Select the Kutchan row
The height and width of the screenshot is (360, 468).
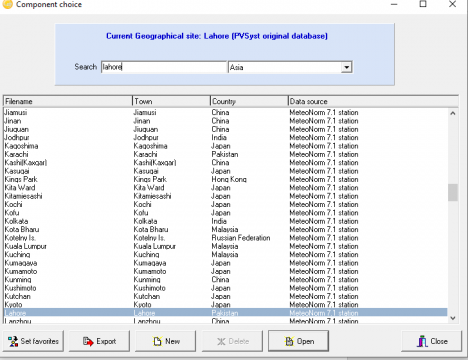click(x=225, y=296)
